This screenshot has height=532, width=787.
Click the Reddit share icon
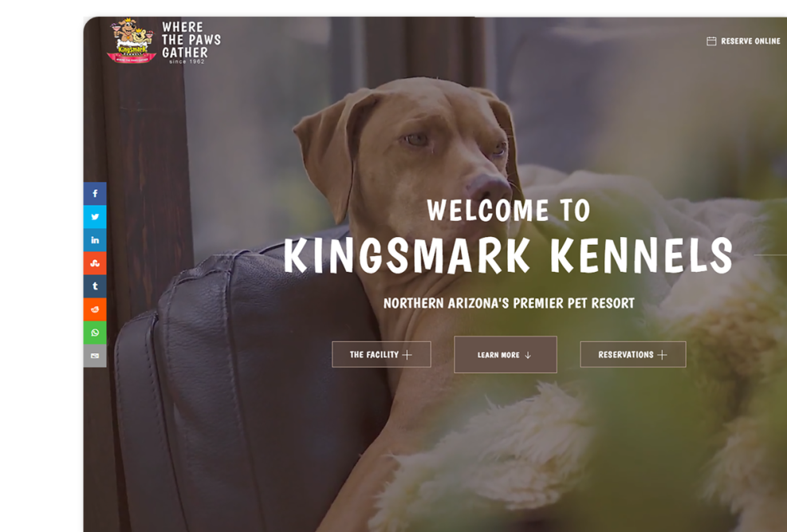[95, 309]
